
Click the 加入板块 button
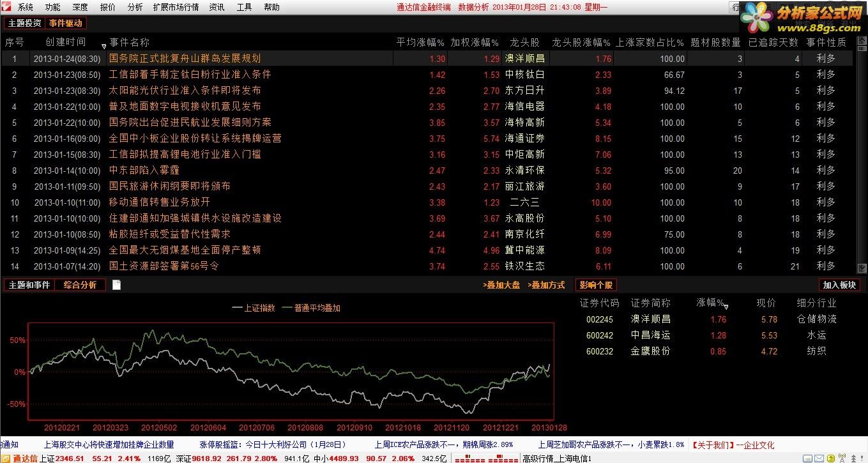839,285
